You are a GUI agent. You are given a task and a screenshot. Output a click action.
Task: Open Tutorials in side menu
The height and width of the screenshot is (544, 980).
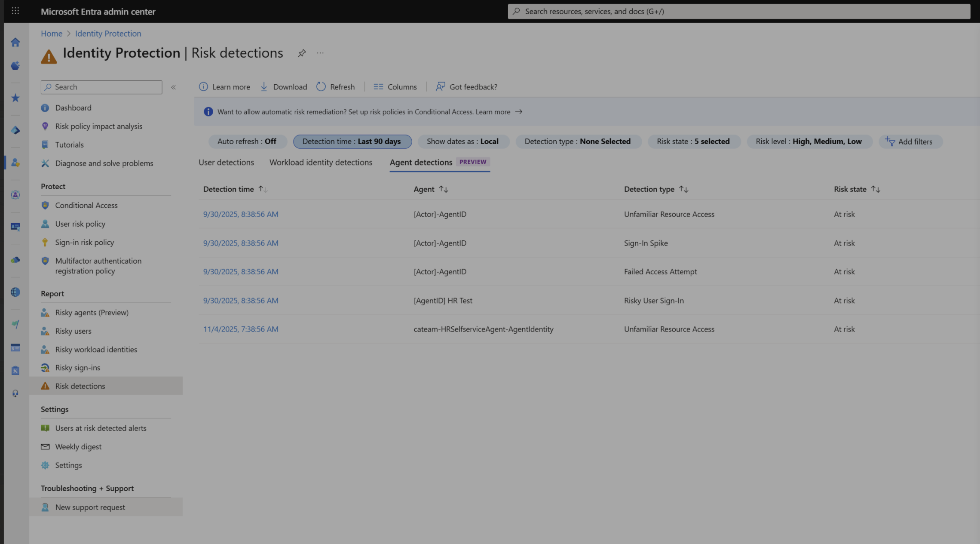(x=69, y=145)
